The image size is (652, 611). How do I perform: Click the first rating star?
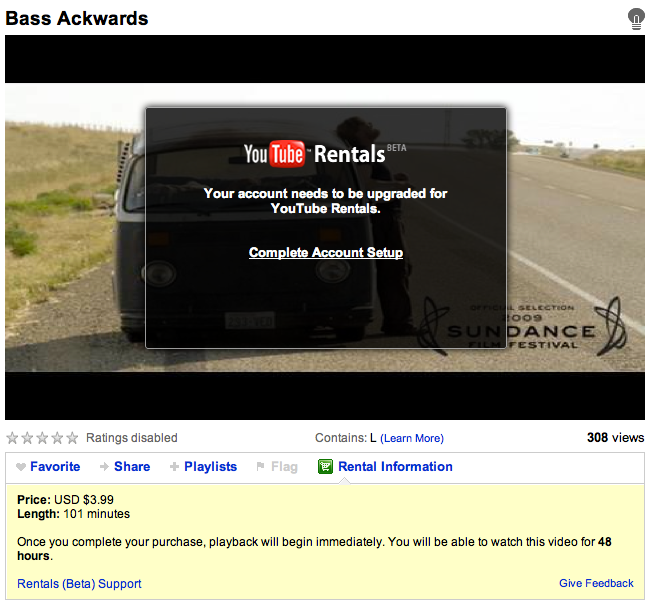12,438
